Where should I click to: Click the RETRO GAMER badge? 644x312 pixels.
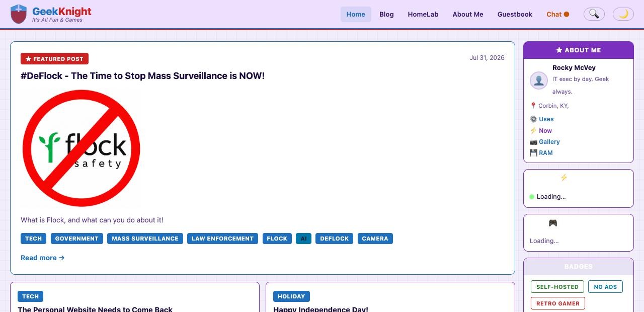[x=558, y=303]
